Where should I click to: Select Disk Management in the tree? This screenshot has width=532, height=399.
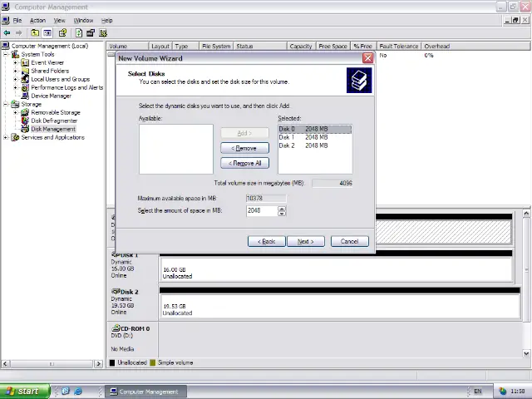(x=53, y=129)
